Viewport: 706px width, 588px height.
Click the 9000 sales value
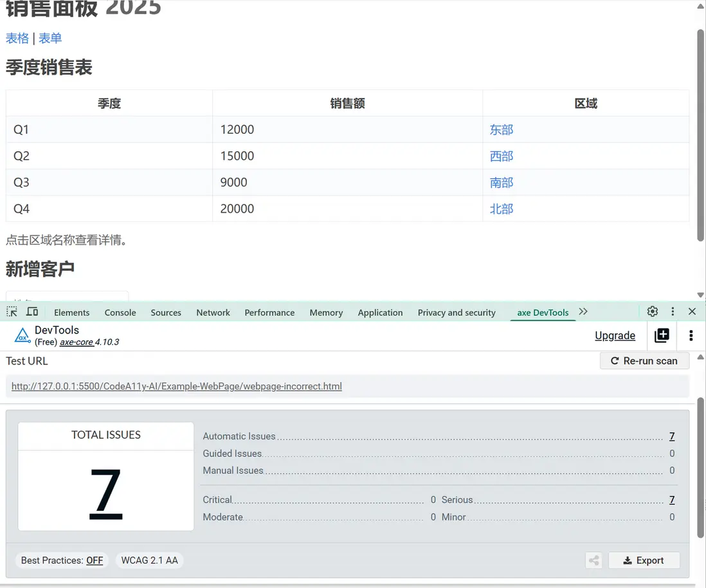pos(233,183)
